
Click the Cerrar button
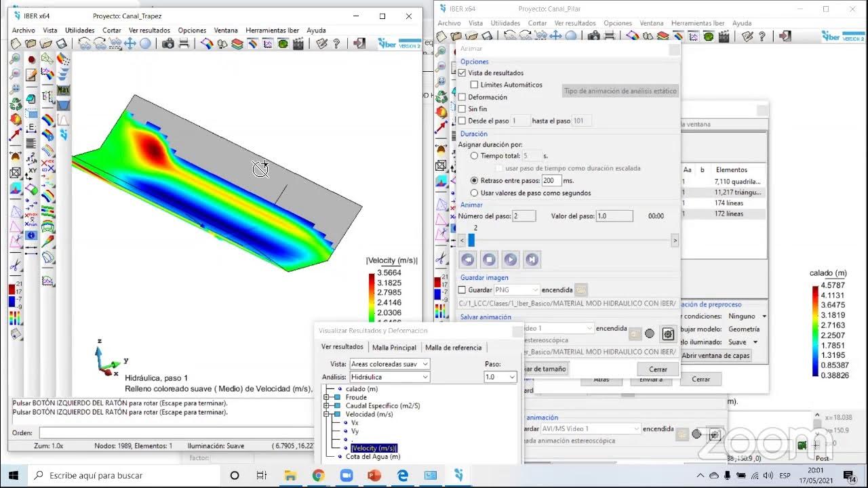pyautogui.click(x=657, y=369)
